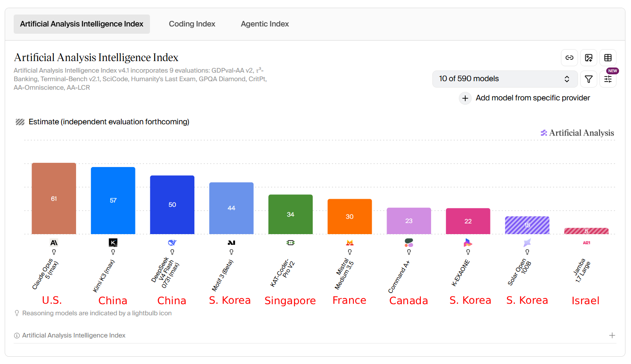
Task: Click the Motif 3 (Beta) bar showing 44
Action: point(232,208)
